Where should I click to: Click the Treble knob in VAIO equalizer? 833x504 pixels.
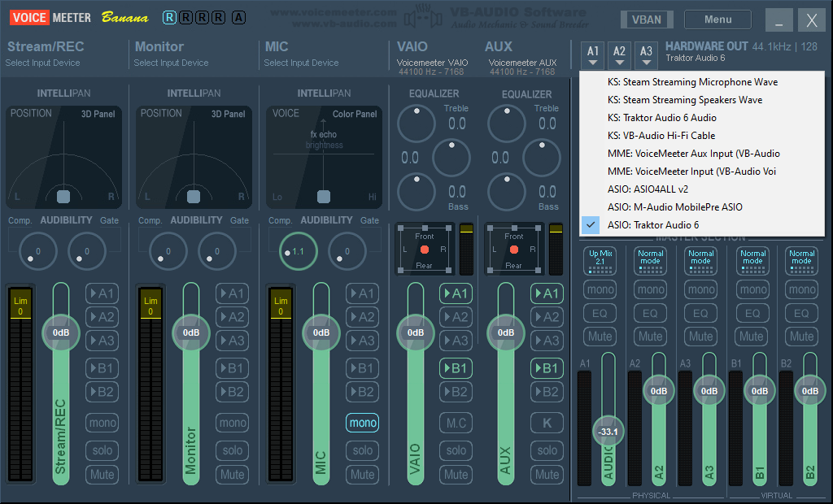click(x=416, y=124)
